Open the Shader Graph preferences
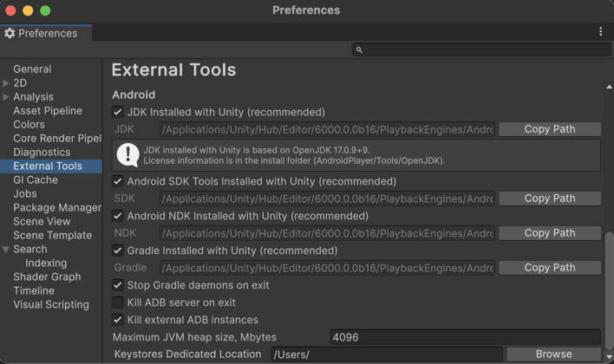614x364 pixels. (47, 277)
